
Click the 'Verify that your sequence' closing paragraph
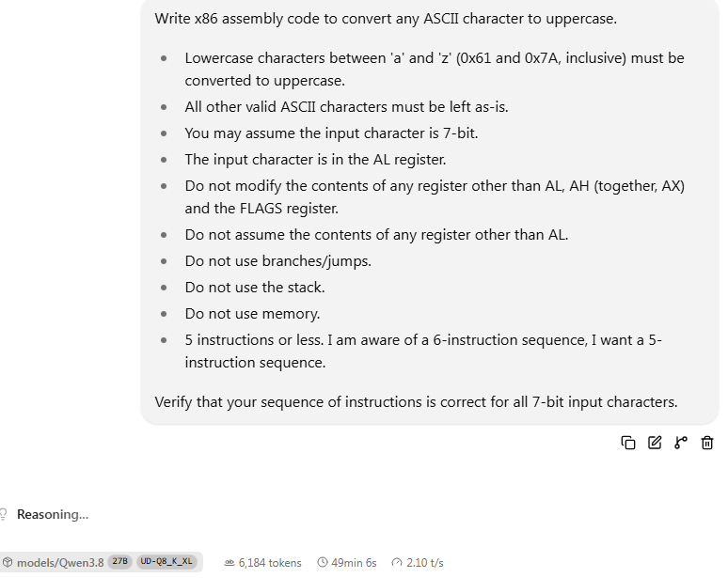pyautogui.click(x=416, y=401)
